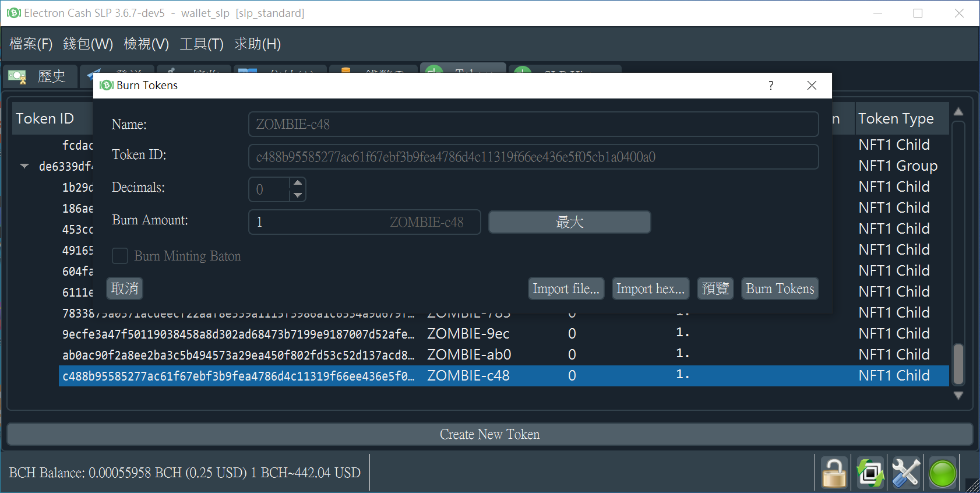Click the BCH Balance status text
The image size is (980, 493).
click(185, 473)
